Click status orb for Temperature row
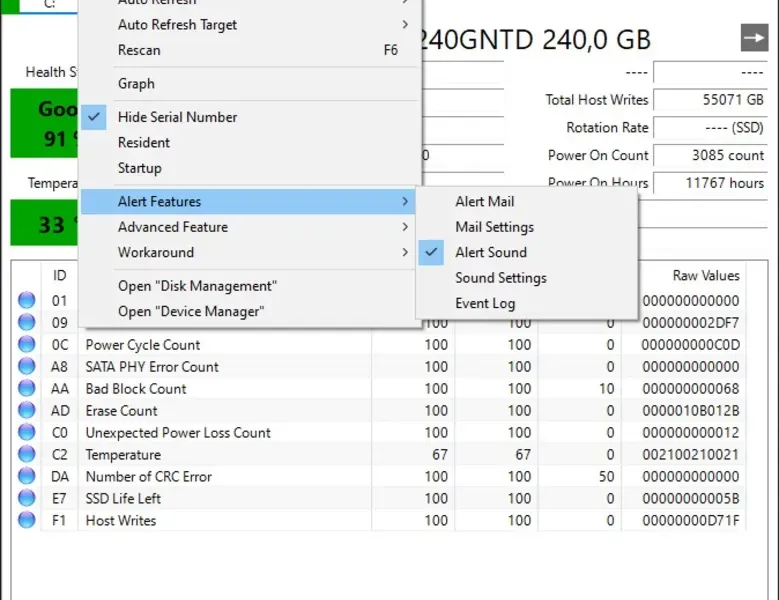This screenshot has width=779, height=600. click(x=26, y=454)
